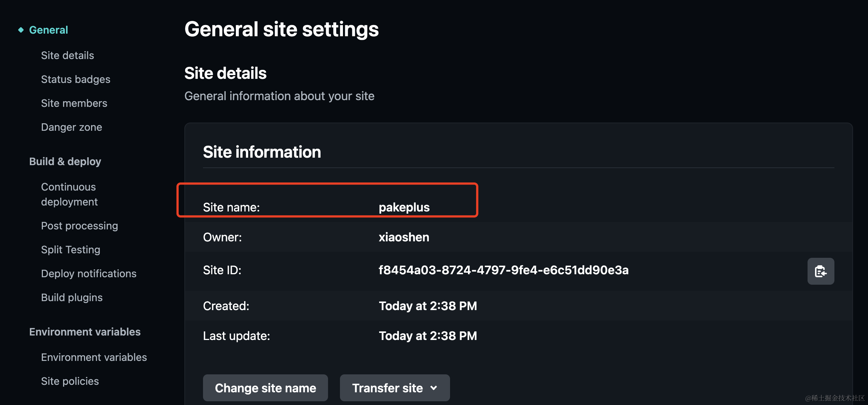
Task: Click the green diamond beside General
Action: click(21, 30)
